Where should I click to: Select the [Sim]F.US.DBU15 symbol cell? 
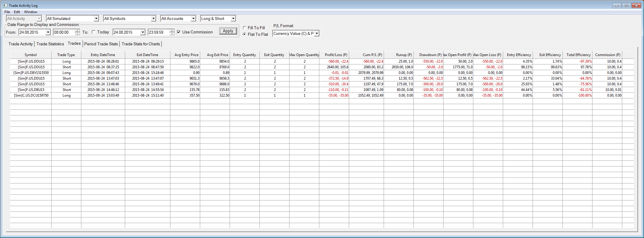(x=31, y=90)
